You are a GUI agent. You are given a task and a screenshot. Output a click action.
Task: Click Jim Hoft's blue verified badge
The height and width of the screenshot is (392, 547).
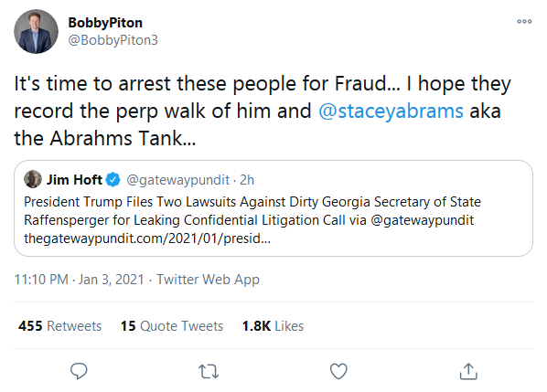113,180
